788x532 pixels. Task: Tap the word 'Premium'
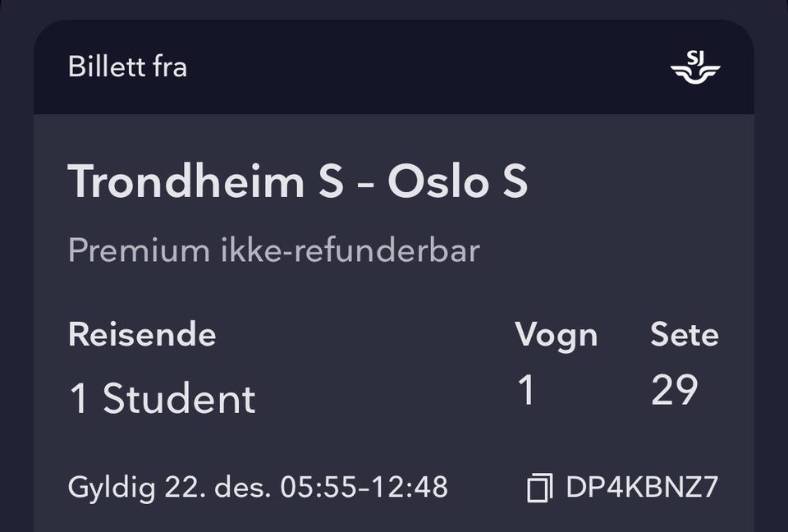[140, 250]
